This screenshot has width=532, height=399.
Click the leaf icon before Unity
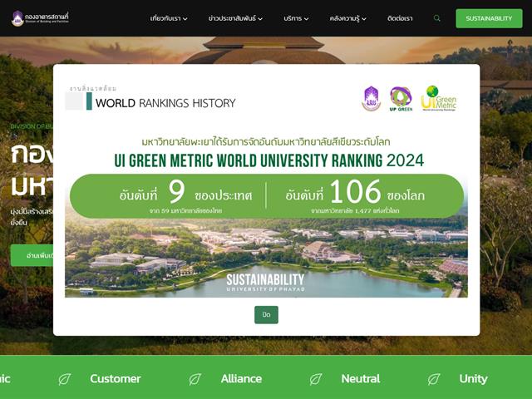pyautogui.click(x=434, y=379)
